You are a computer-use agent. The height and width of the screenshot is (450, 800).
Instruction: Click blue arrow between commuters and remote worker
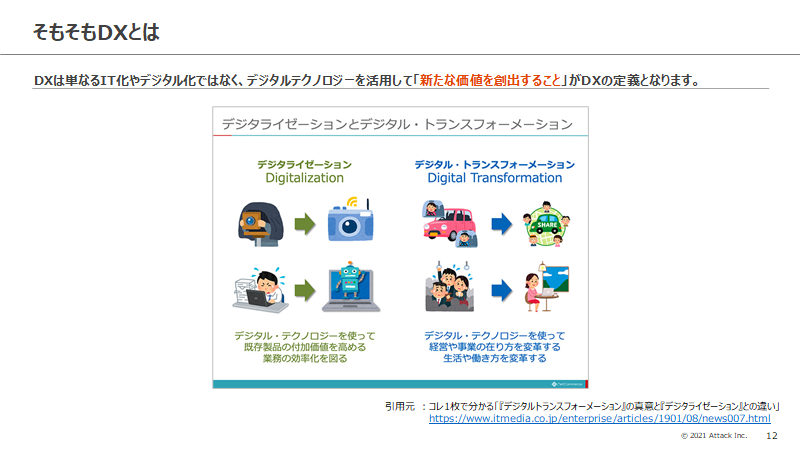(x=502, y=290)
